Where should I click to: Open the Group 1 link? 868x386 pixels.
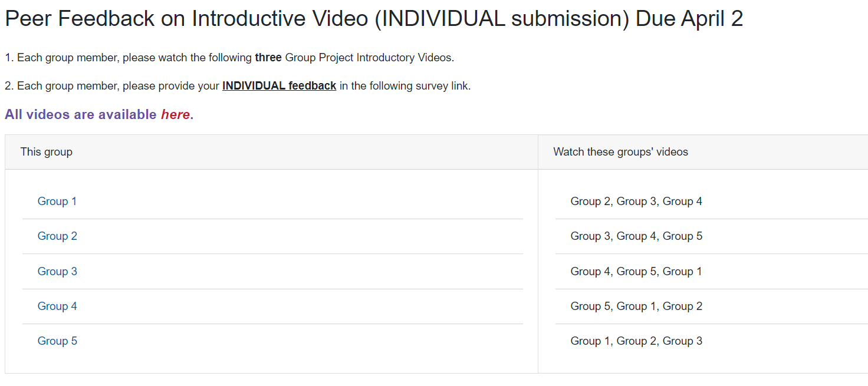click(57, 202)
